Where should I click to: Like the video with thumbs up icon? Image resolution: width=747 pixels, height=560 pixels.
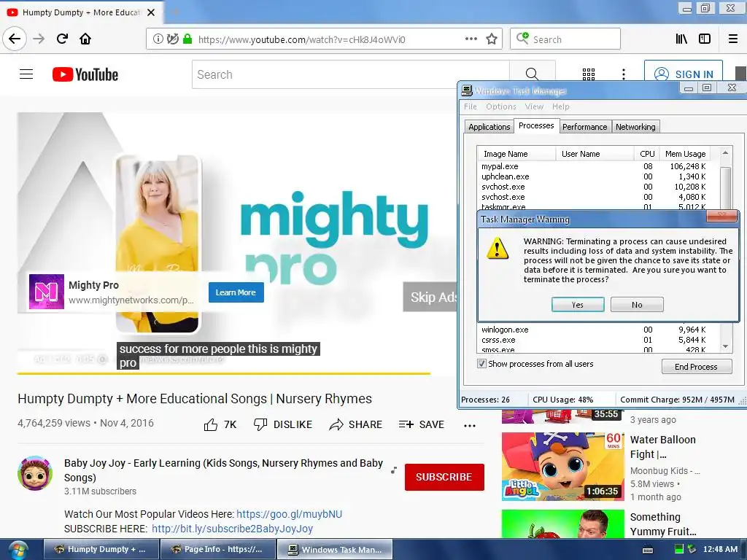[211, 424]
